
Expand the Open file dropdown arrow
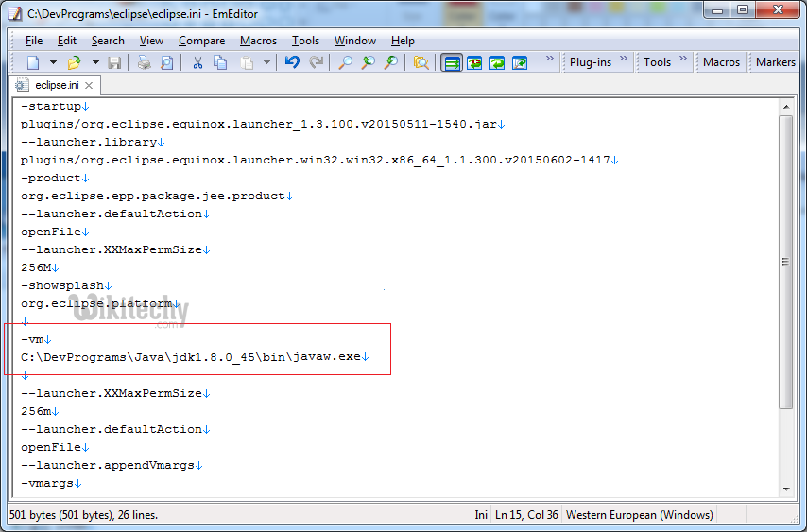(x=95, y=62)
